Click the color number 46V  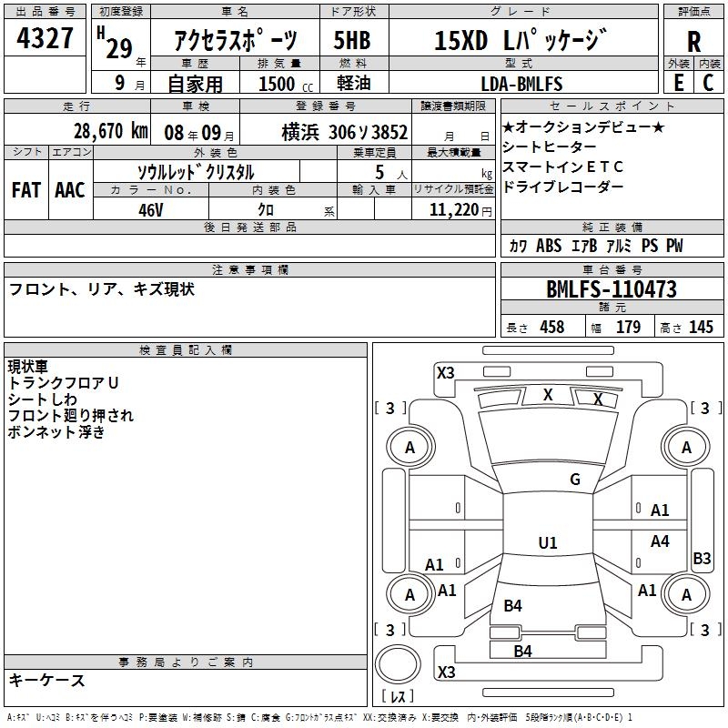pos(150,210)
